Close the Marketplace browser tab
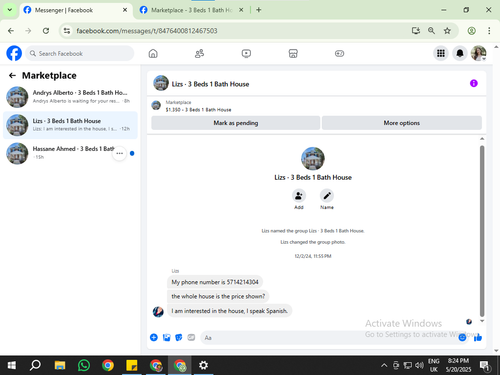 click(x=241, y=10)
